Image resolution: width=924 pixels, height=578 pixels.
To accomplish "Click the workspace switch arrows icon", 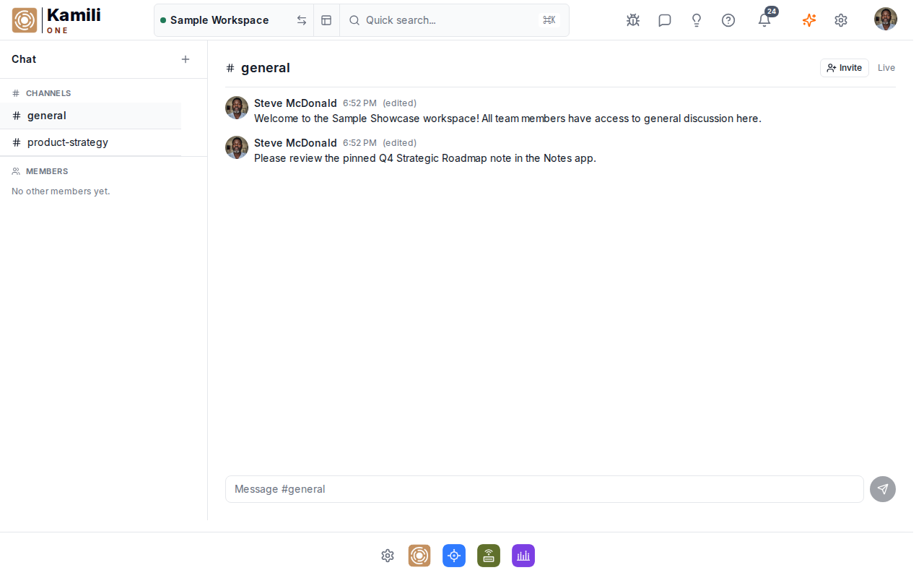I will (302, 20).
